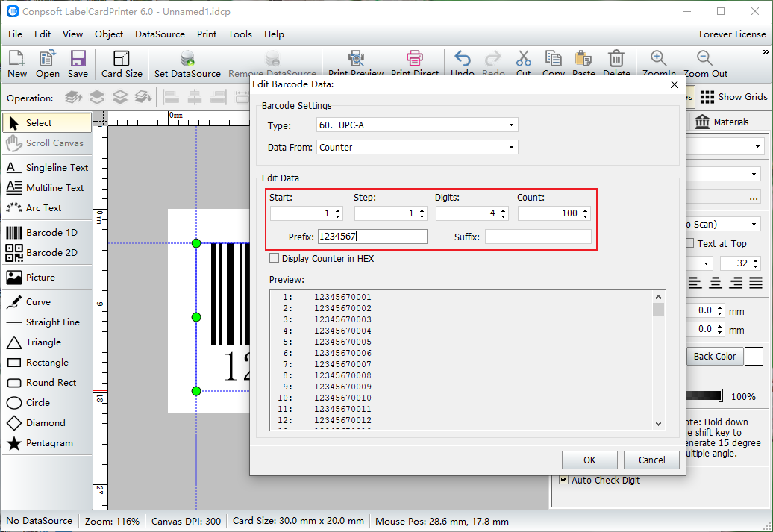Click the Paste clipboard icon

tap(583, 58)
